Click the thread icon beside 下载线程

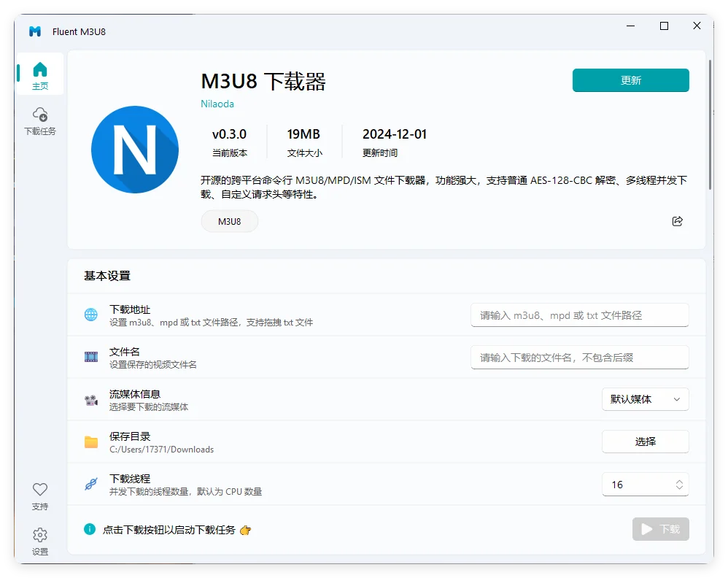pyautogui.click(x=90, y=484)
